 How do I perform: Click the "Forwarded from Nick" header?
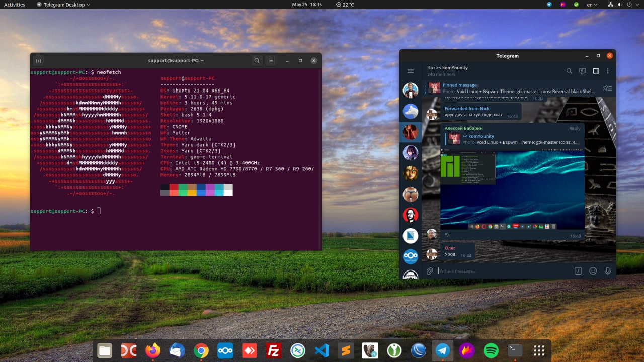tap(467, 108)
